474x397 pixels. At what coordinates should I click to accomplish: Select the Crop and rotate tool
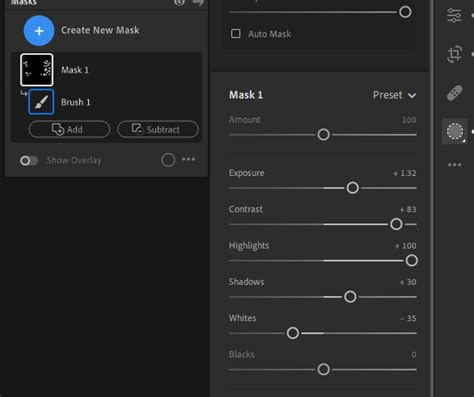[454, 54]
